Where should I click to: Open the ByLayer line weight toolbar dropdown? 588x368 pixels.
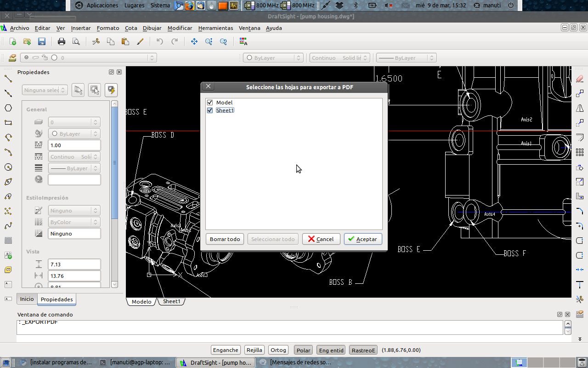[x=406, y=58]
